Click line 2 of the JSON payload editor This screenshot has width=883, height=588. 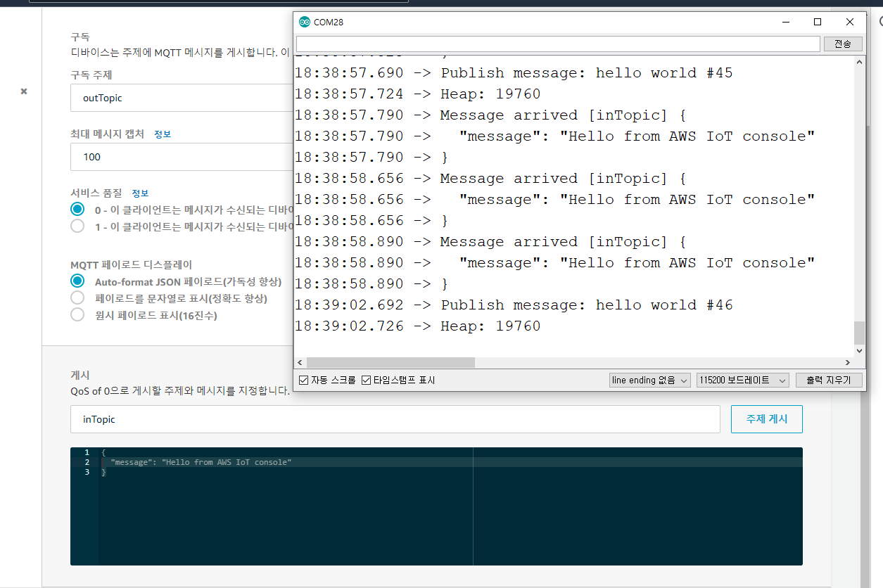click(x=436, y=462)
